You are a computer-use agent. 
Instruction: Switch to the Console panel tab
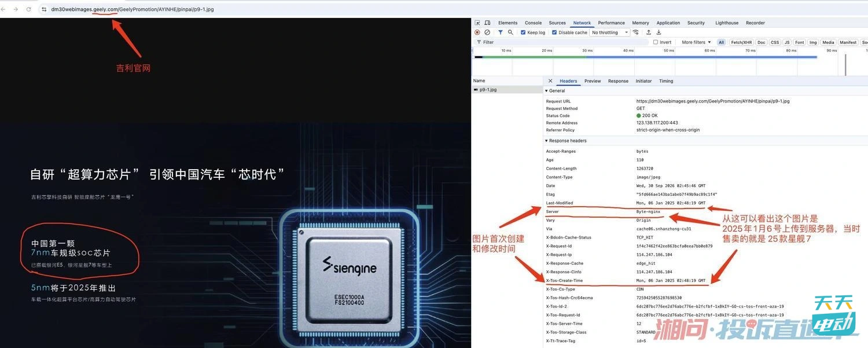(x=534, y=23)
